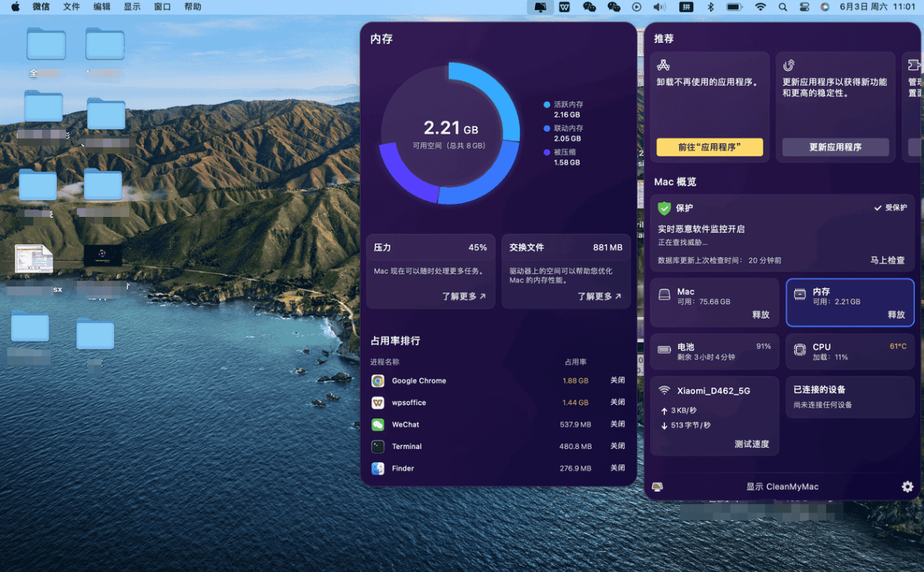
Task: Open the CleanMyMac settings gear
Action: pyautogui.click(x=907, y=486)
